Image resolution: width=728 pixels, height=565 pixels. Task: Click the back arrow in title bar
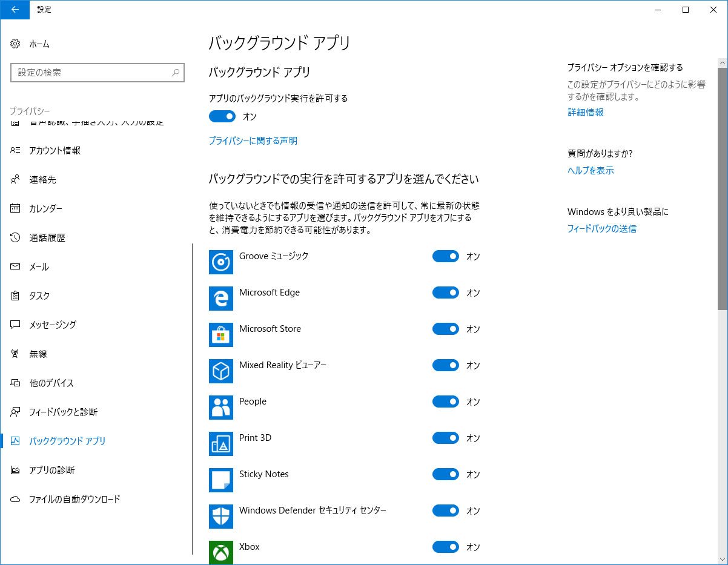click(x=15, y=10)
